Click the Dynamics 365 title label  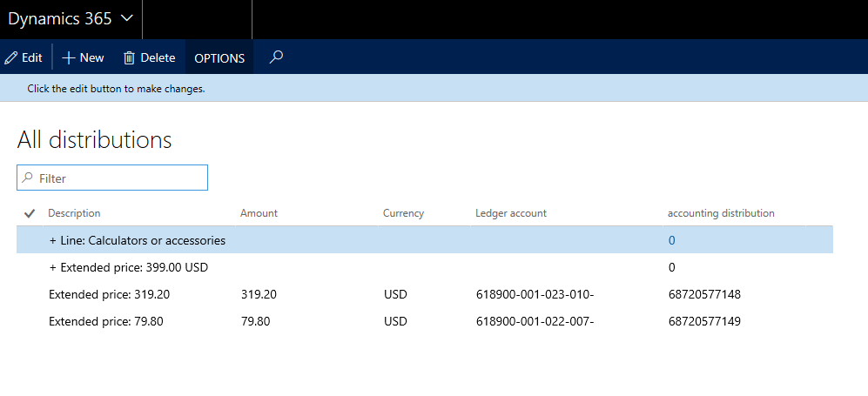[x=59, y=18]
